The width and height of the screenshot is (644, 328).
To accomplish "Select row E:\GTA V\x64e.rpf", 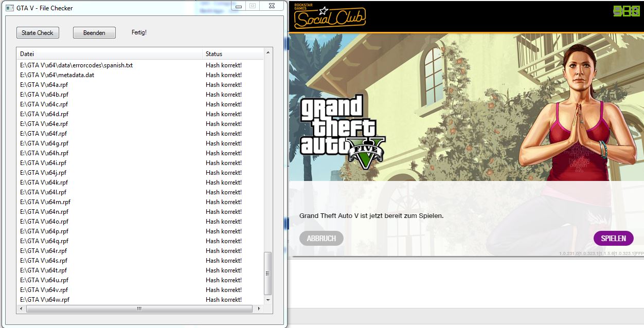I will 140,124.
